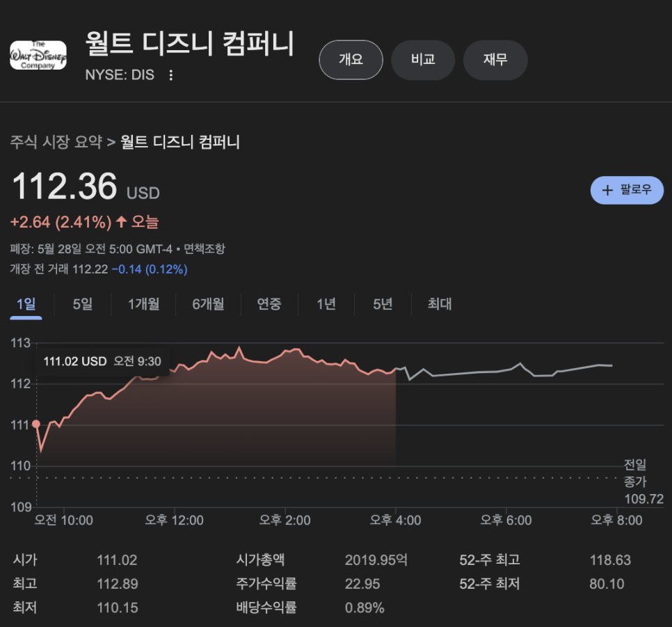The image size is (672, 627).
Task: Select the 개요 overview tab
Action: pos(351,60)
